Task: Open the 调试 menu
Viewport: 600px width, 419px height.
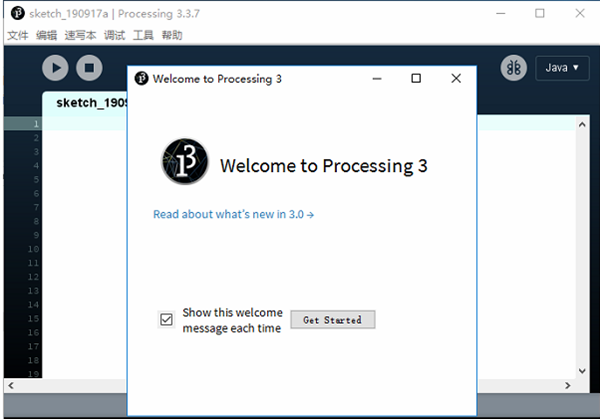Action: click(114, 35)
